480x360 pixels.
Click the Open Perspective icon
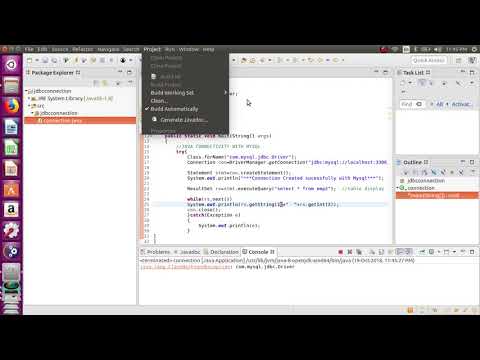[459, 60]
